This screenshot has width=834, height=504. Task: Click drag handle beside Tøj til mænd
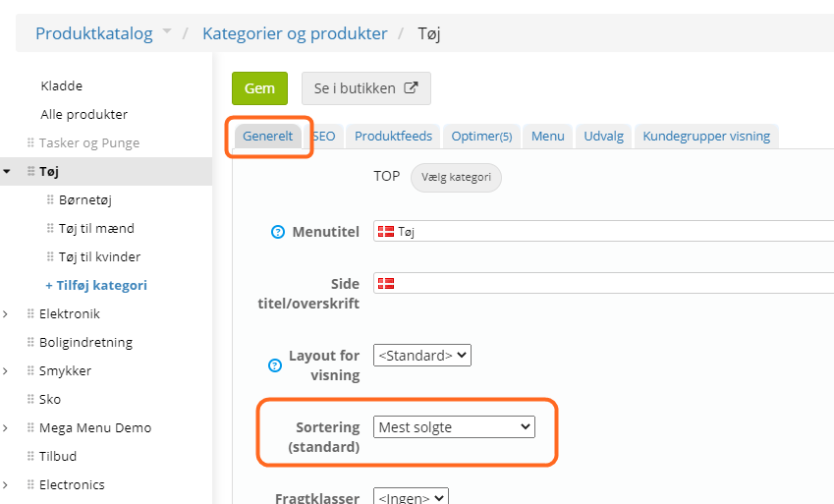(50, 228)
